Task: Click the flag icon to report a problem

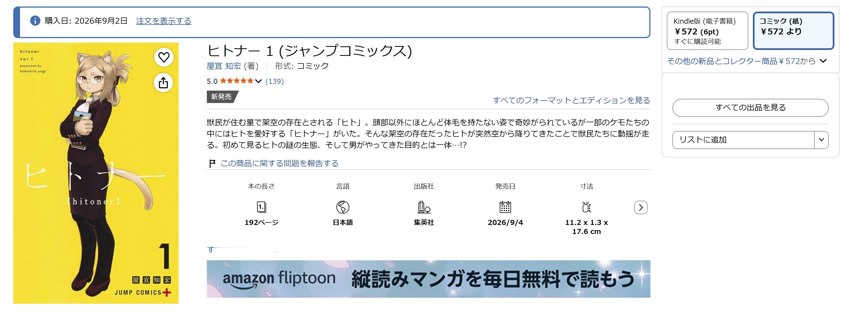Action: (212, 163)
